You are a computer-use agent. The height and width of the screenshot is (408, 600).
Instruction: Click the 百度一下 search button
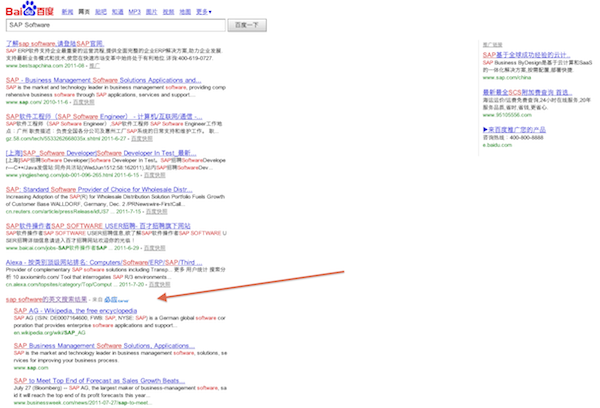[x=247, y=25]
